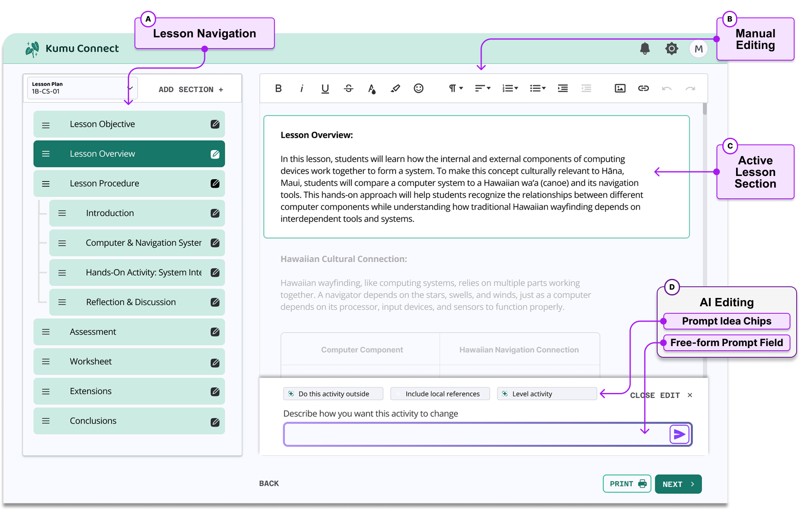
Task: Select Reflection & Discussion subsection
Action: click(137, 302)
